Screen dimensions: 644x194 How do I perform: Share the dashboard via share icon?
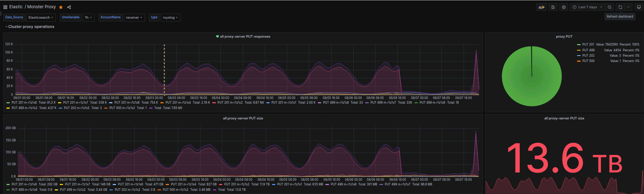(69, 7)
